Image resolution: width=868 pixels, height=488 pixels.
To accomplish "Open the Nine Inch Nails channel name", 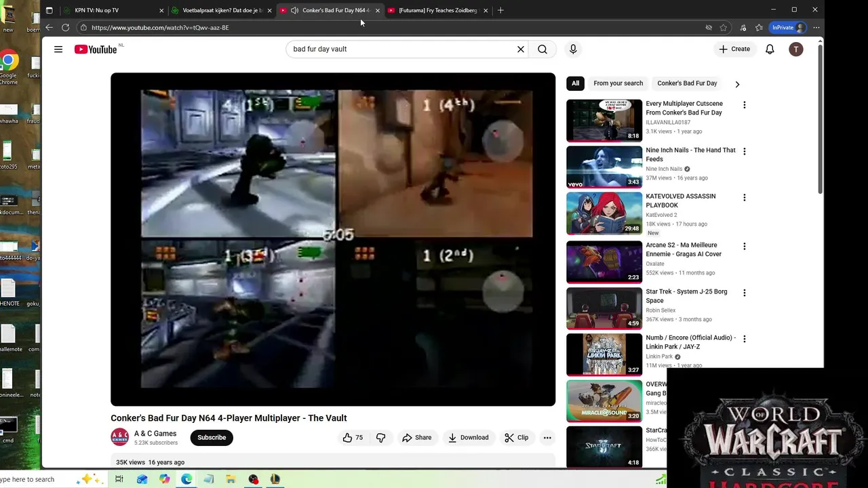I will pos(664,169).
